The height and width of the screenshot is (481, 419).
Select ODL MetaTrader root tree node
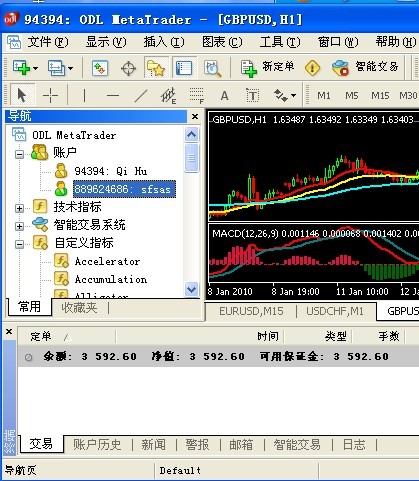(74, 135)
